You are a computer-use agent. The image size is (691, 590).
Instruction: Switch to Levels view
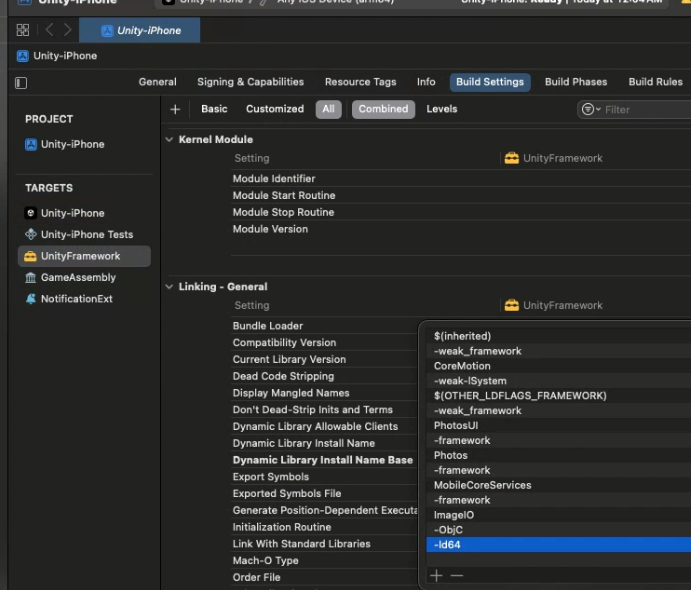442,109
